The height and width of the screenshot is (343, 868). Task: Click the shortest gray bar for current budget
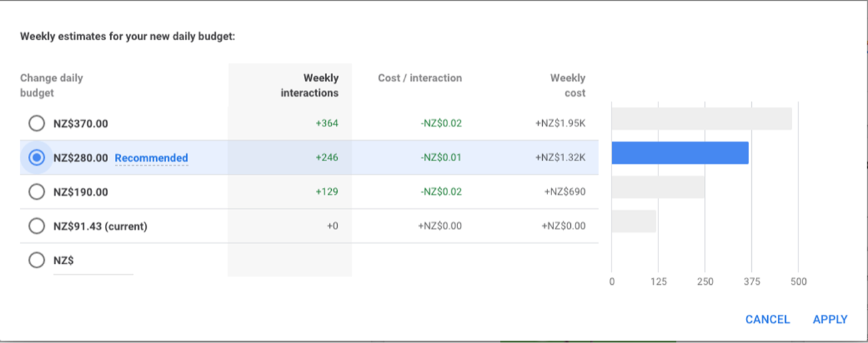coord(634,221)
